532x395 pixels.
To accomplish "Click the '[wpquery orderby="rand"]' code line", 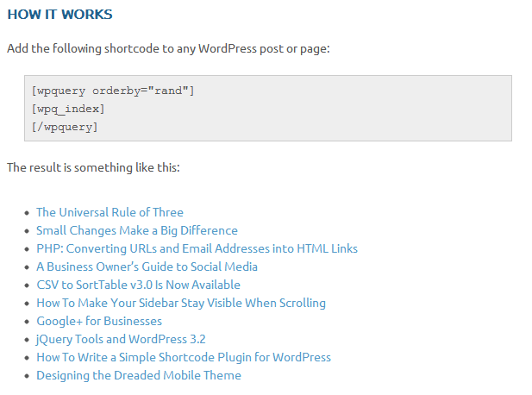I will (113, 91).
